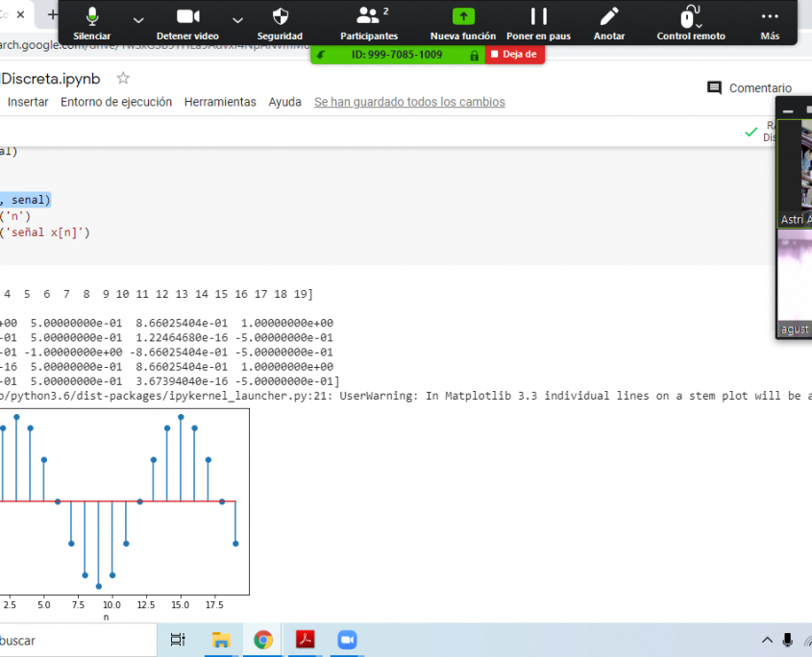
Task: Select the Anotar pencil tool
Action: [x=608, y=22]
